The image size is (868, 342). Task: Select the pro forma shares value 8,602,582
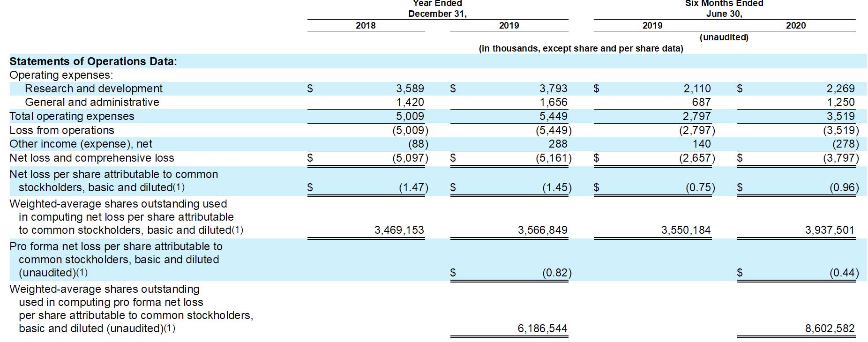(830, 328)
